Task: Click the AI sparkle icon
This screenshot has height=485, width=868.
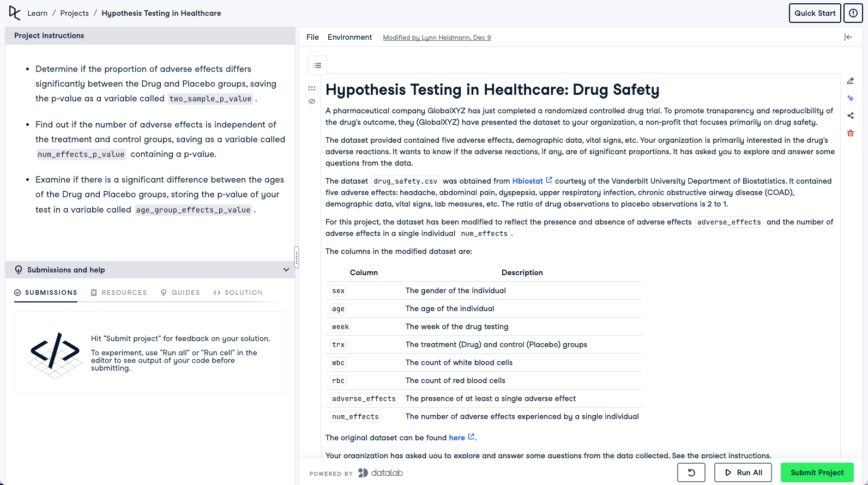Action: 851,99
